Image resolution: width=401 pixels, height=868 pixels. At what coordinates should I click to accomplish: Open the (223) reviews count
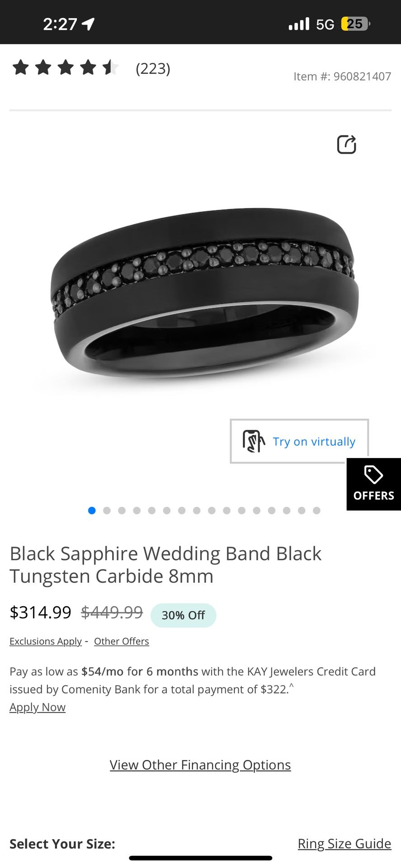point(153,68)
